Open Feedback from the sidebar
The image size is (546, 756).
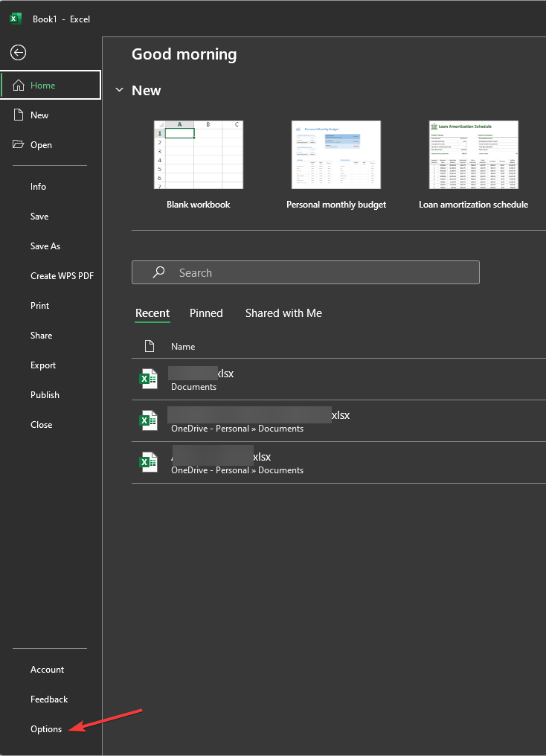coord(49,699)
